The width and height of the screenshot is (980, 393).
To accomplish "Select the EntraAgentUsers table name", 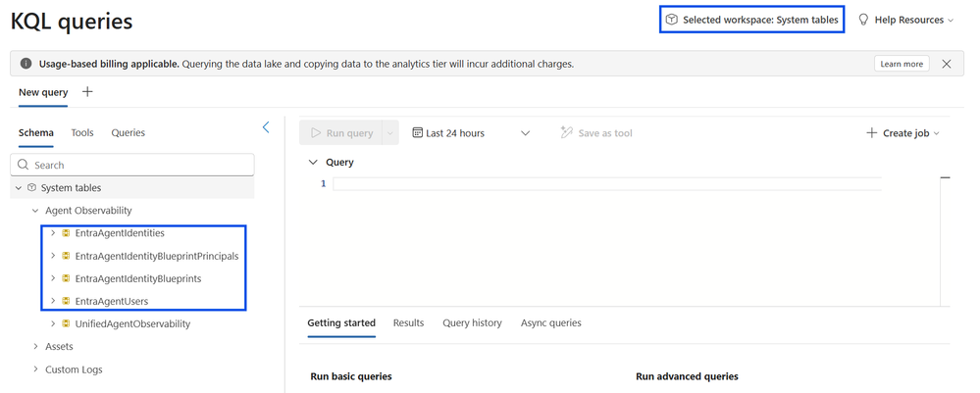I will [112, 301].
